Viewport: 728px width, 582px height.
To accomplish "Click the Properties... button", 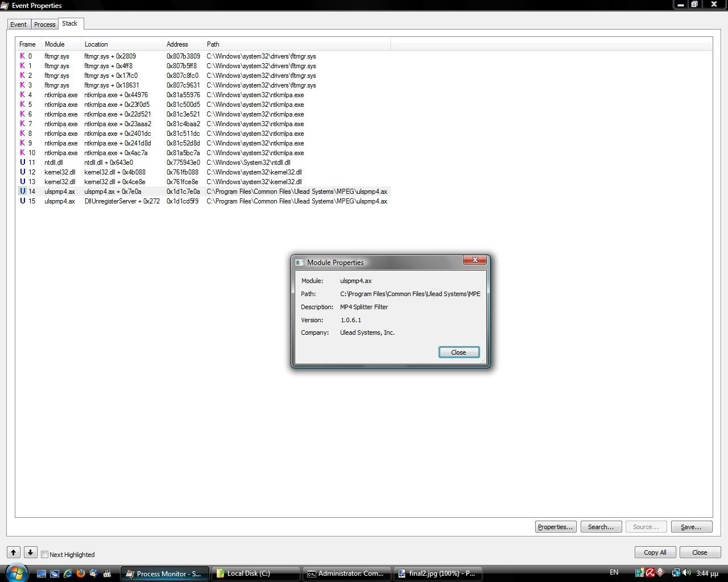I will pos(555,527).
